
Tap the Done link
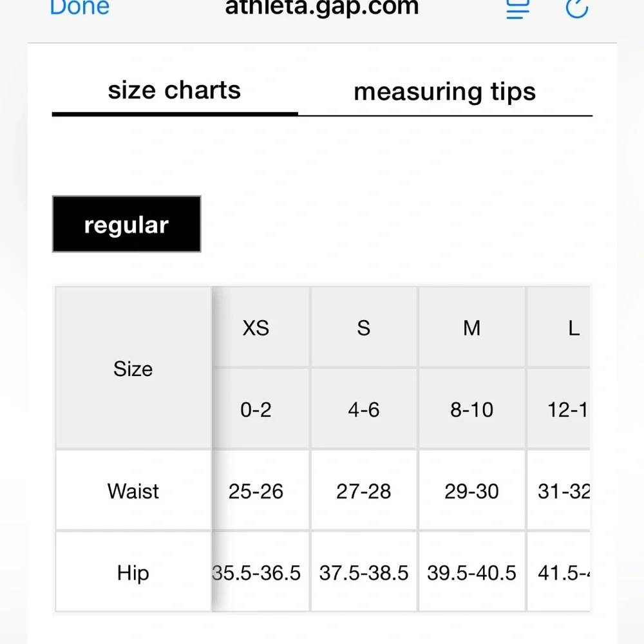point(80,7)
